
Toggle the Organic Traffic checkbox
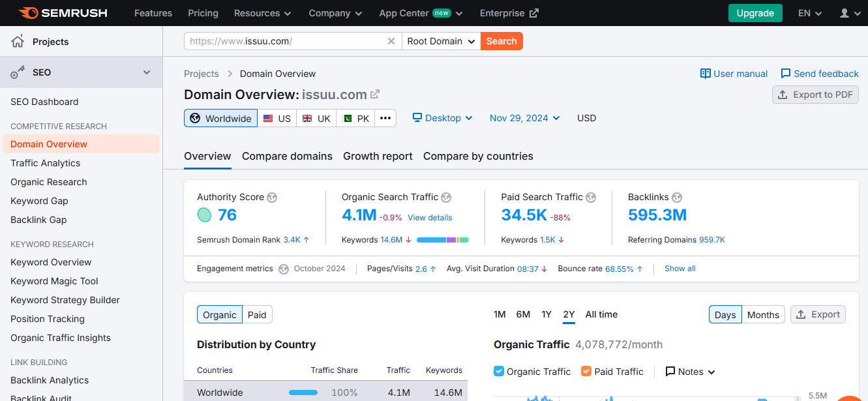point(499,371)
